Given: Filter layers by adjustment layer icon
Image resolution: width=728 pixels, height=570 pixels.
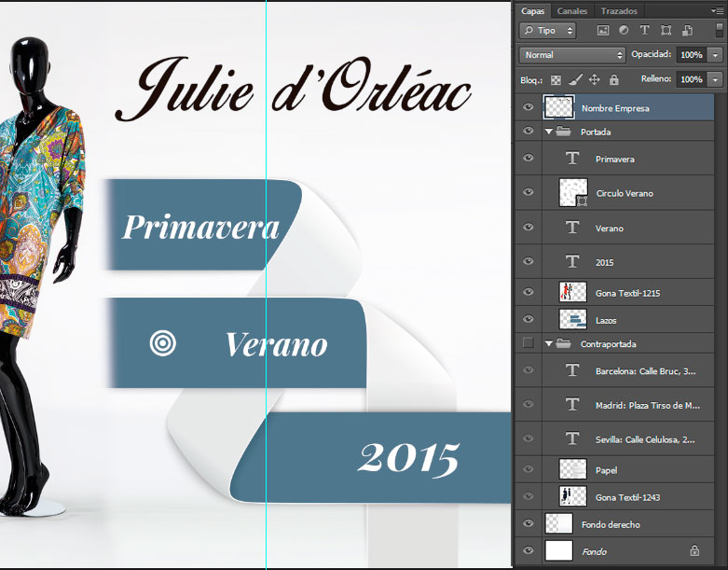Looking at the screenshot, I should 623,31.
